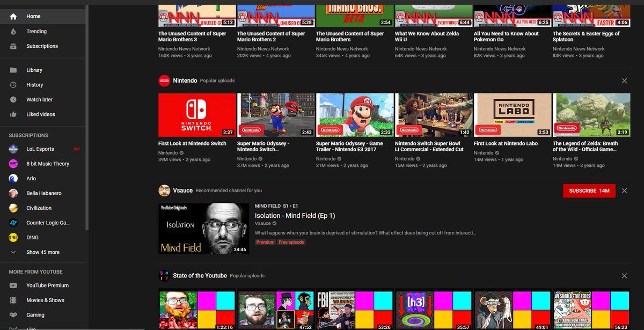Open The Unused Content of Super Mario Brothers 2

click(x=271, y=36)
